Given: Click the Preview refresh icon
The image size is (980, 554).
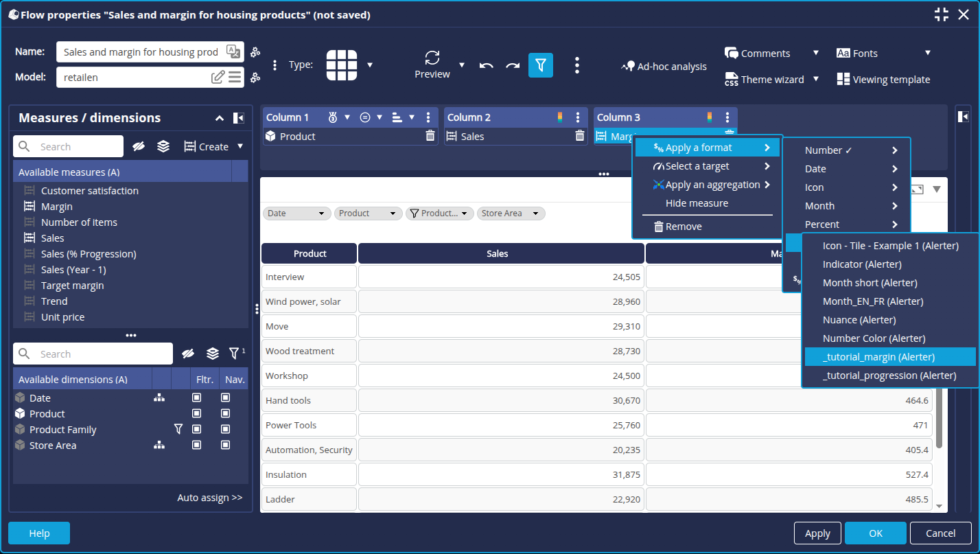Looking at the screenshot, I should point(432,58).
